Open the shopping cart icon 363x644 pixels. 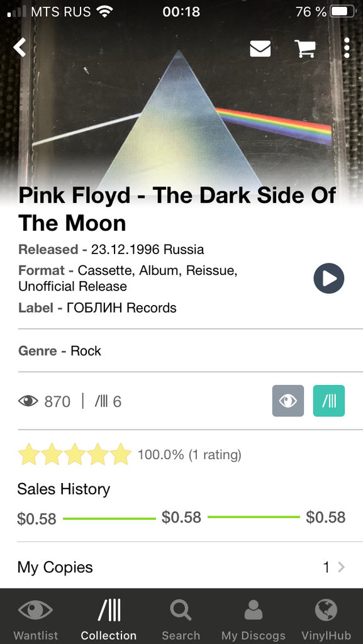click(x=305, y=48)
